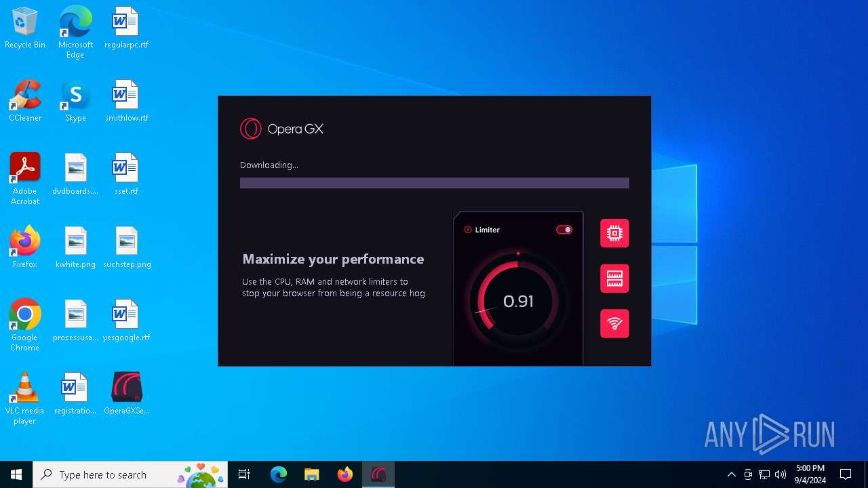Open the volume control in the tray
Image resolution: width=868 pixels, height=488 pixels.
(781, 474)
